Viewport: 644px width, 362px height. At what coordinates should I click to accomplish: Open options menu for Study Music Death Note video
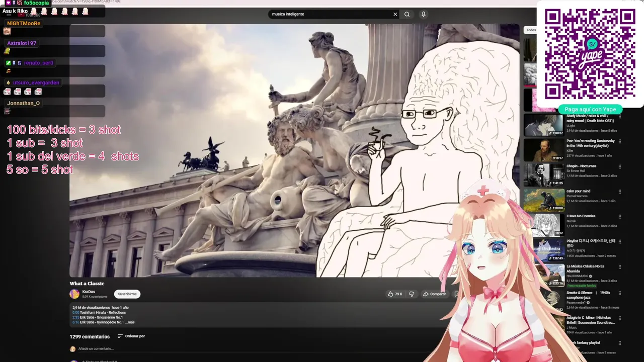(x=620, y=116)
